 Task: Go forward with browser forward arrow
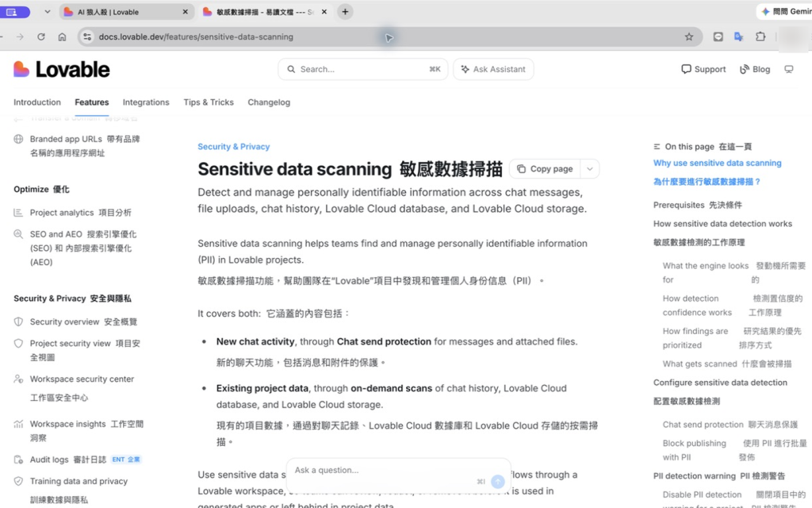(x=20, y=37)
